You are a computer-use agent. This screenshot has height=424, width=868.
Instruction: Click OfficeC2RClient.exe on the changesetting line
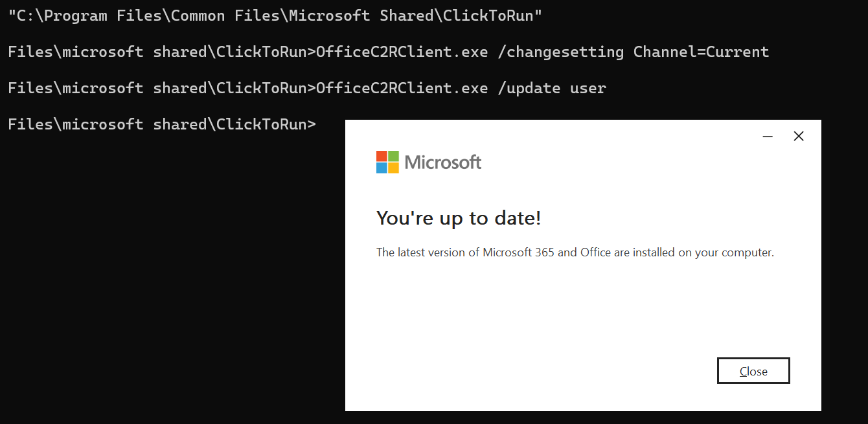click(402, 52)
